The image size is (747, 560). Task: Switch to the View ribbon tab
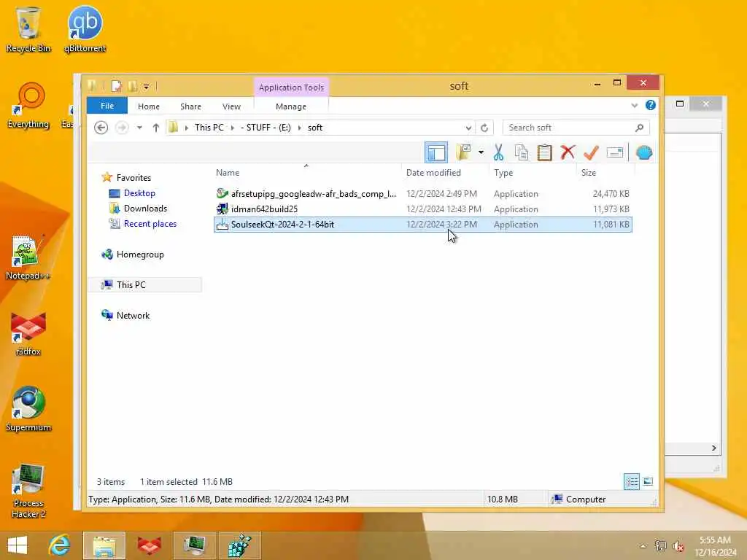click(231, 106)
